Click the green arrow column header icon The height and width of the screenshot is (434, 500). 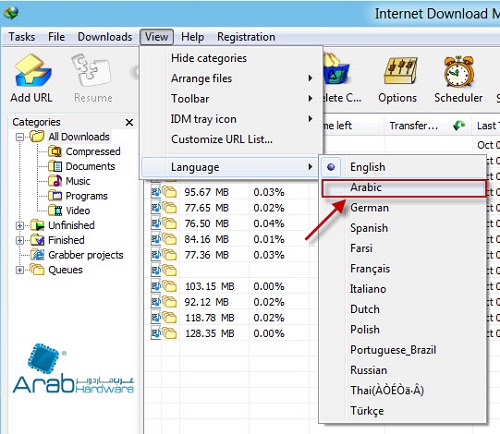(459, 126)
